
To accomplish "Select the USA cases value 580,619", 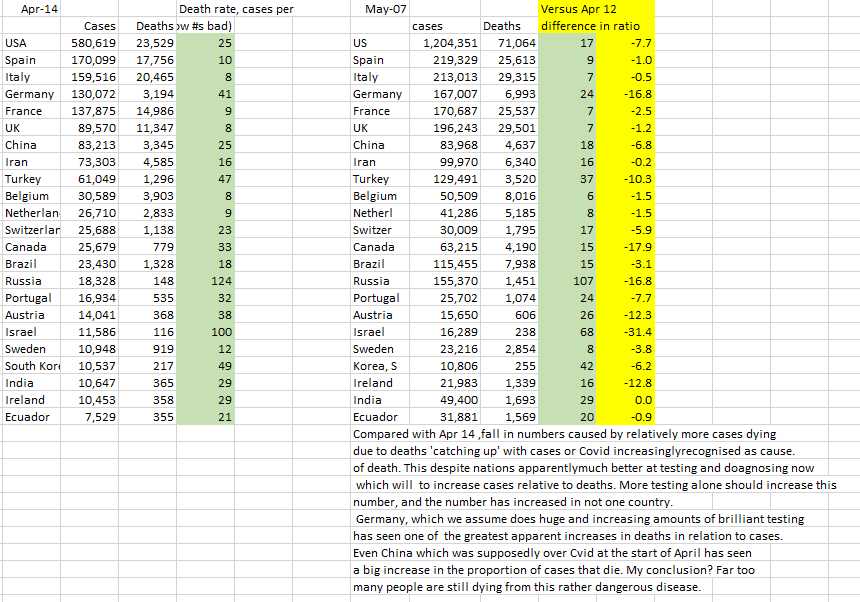I will [93, 43].
